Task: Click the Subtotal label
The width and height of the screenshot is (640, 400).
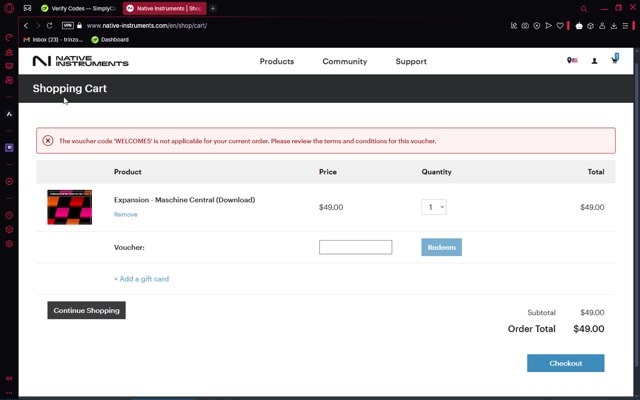Action: (541, 312)
